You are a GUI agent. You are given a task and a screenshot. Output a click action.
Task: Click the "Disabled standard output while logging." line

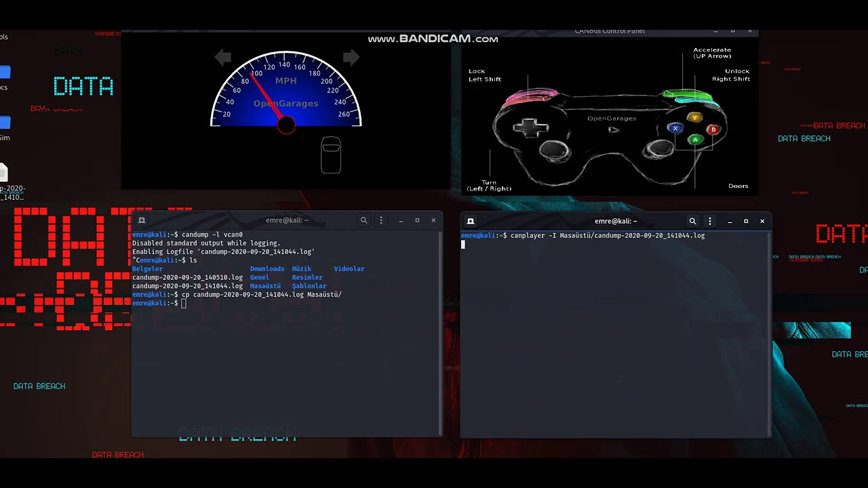206,243
